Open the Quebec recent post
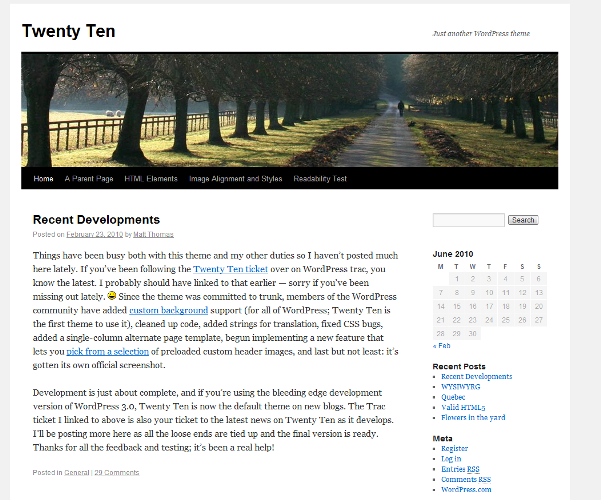The width and height of the screenshot is (601, 500). point(453,397)
